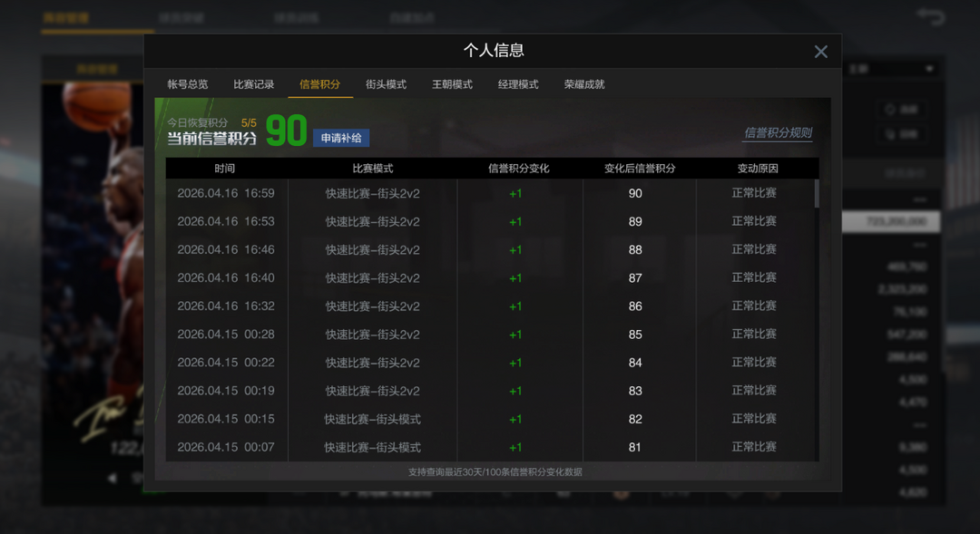Click the 变动原因 column header
980x534 pixels.
tap(758, 169)
